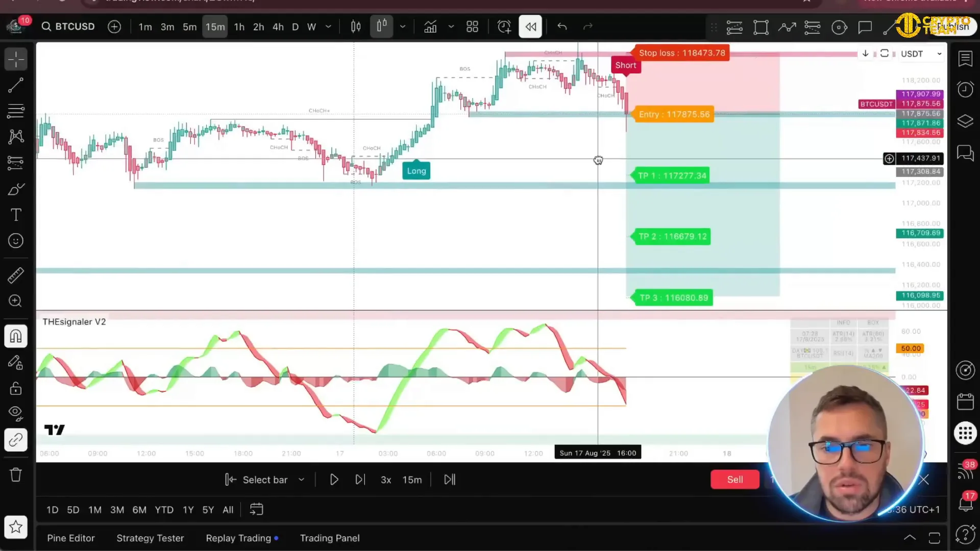Image resolution: width=980 pixels, height=551 pixels.
Task: Open favorites star toolbar
Action: (x=16, y=527)
